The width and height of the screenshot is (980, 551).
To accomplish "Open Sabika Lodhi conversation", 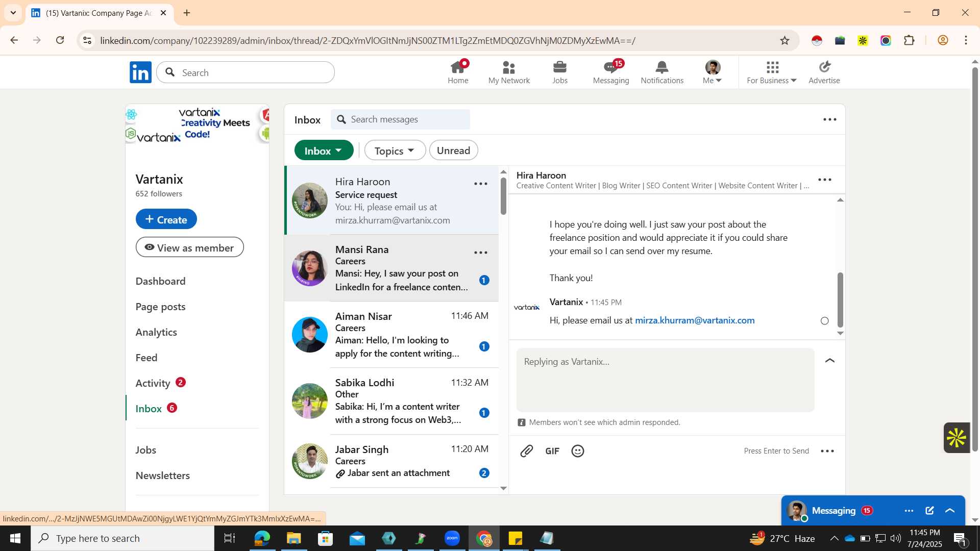I will [x=391, y=402].
